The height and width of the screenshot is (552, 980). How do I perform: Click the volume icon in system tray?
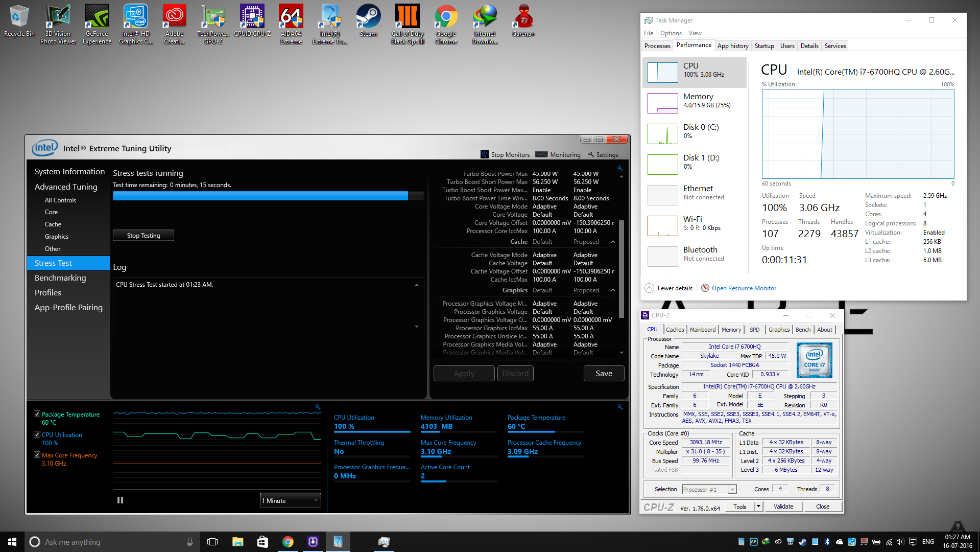900,542
